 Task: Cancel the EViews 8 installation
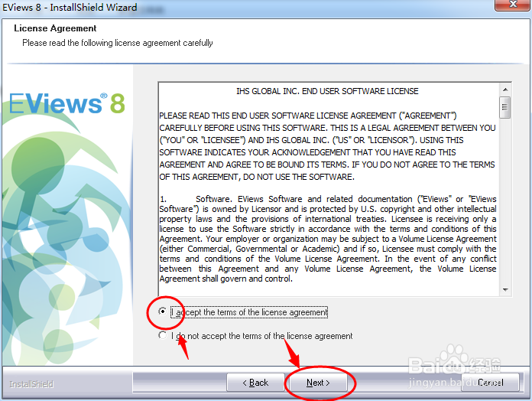pyautogui.click(x=490, y=383)
